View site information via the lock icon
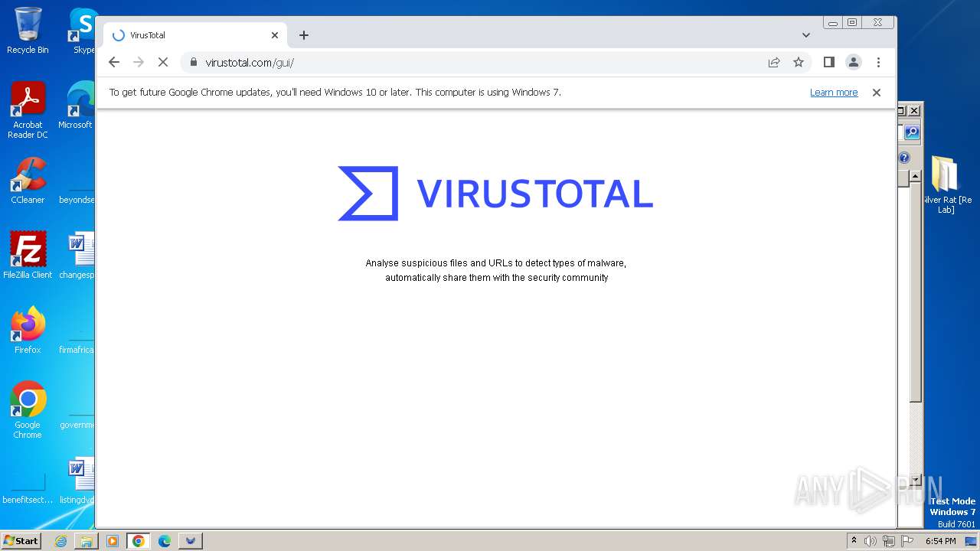Image resolution: width=980 pixels, height=551 pixels. click(x=193, y=62)
